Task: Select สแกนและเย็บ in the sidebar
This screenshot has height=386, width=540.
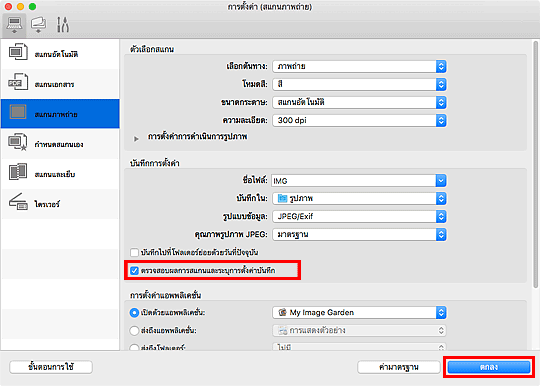Action: click(x=60, y=174)
